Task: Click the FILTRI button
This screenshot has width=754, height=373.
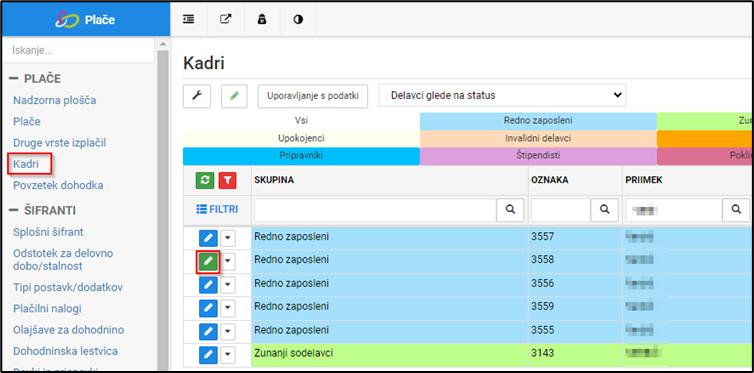Action: (x=217, y=210)
